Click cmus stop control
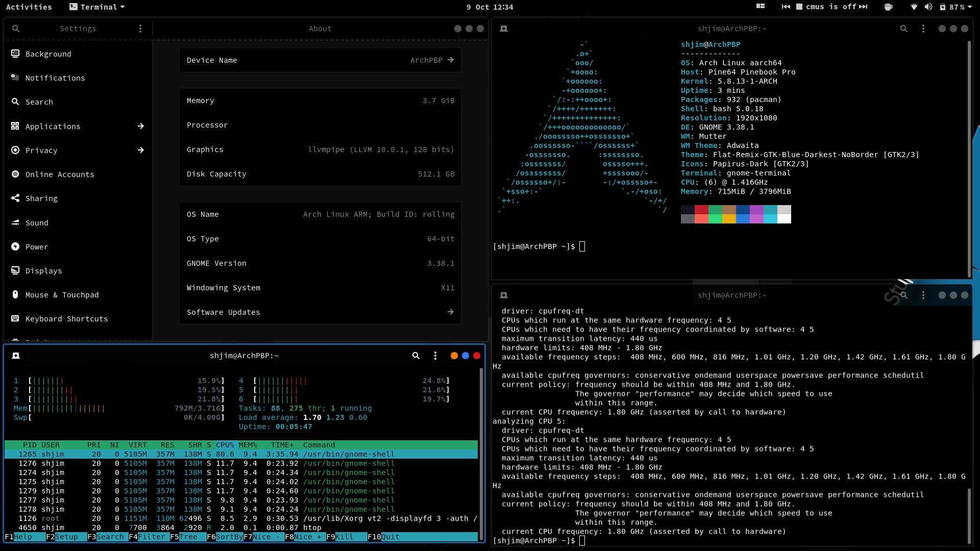This screenshot has width=980, height=551. coord(799,7)
